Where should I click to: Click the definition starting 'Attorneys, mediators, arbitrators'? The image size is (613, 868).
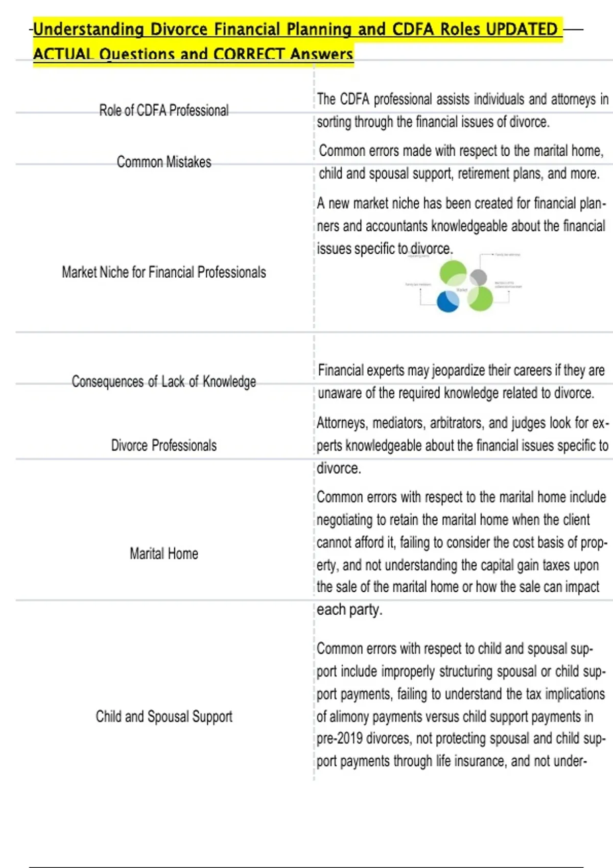click(x=462, y=445)
